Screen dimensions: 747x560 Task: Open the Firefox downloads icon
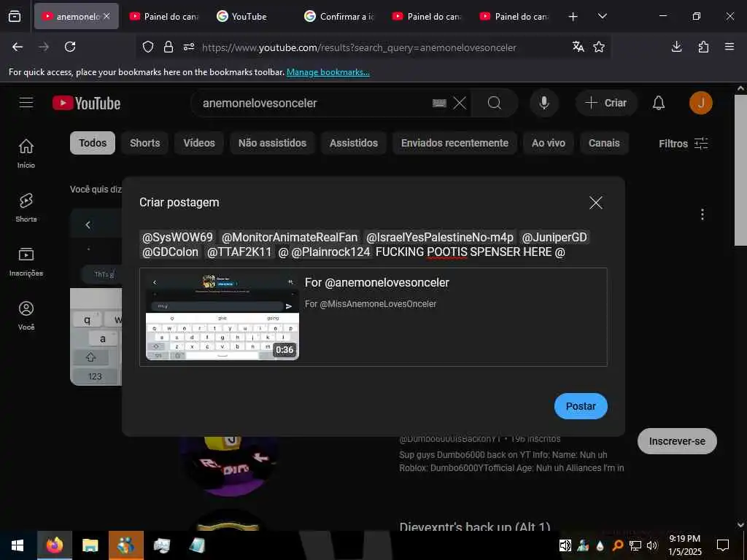pyautogui.click(x=676, y=47)
